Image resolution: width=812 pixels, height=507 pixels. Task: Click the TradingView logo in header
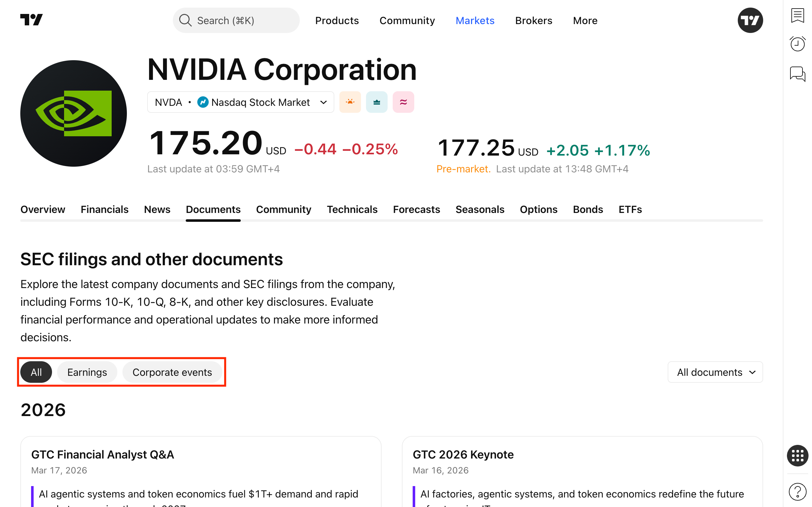click(x=31, y=20)
